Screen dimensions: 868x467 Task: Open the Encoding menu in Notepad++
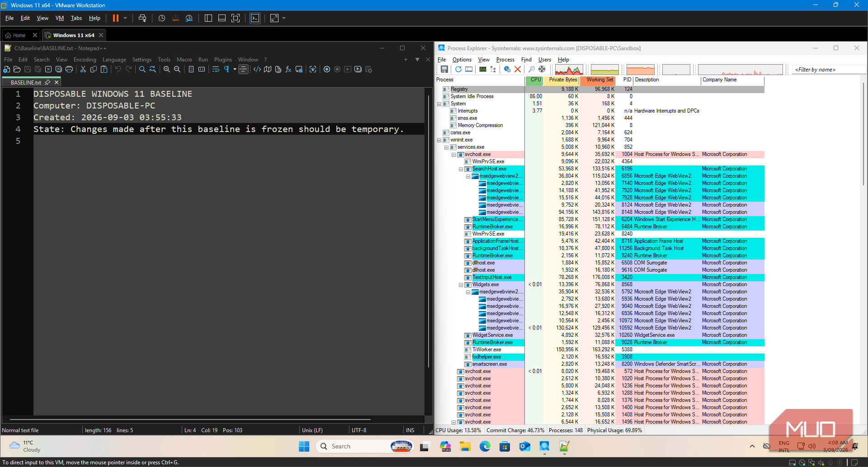click(85, 60)
